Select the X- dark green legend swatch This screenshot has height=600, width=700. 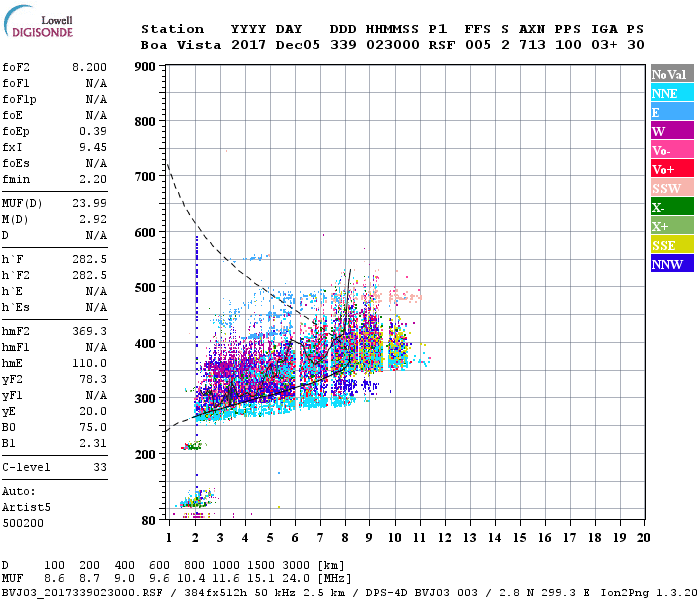[672, 207]
